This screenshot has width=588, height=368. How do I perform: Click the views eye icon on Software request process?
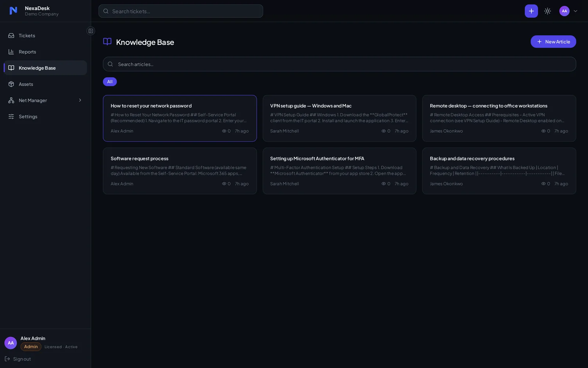coord(224,184)
